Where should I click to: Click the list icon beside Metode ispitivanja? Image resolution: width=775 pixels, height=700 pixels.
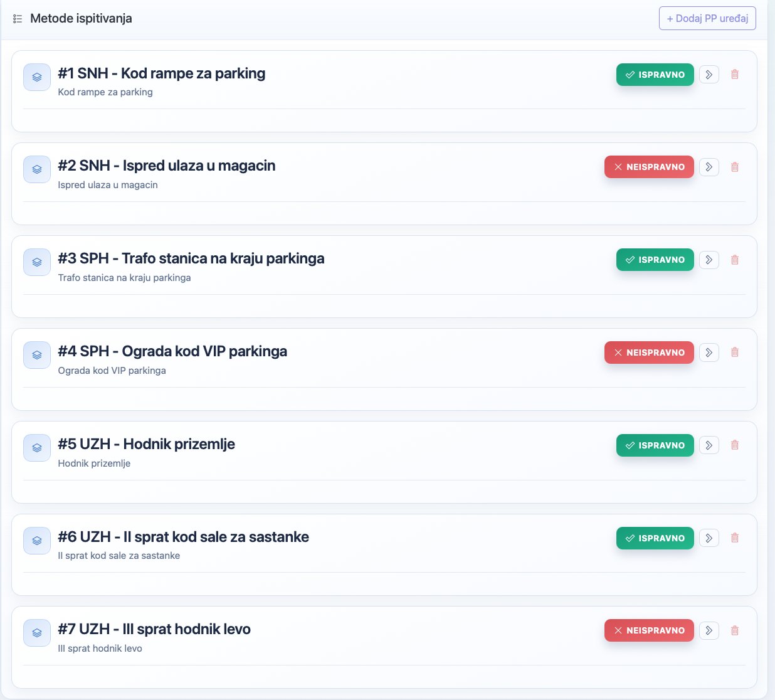pyautogui.click(x=18, y=19)
